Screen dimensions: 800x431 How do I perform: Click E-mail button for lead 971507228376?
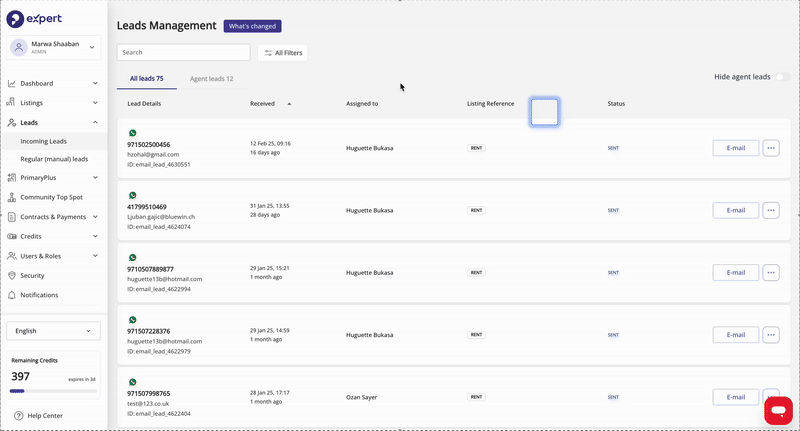coord(736,335)
